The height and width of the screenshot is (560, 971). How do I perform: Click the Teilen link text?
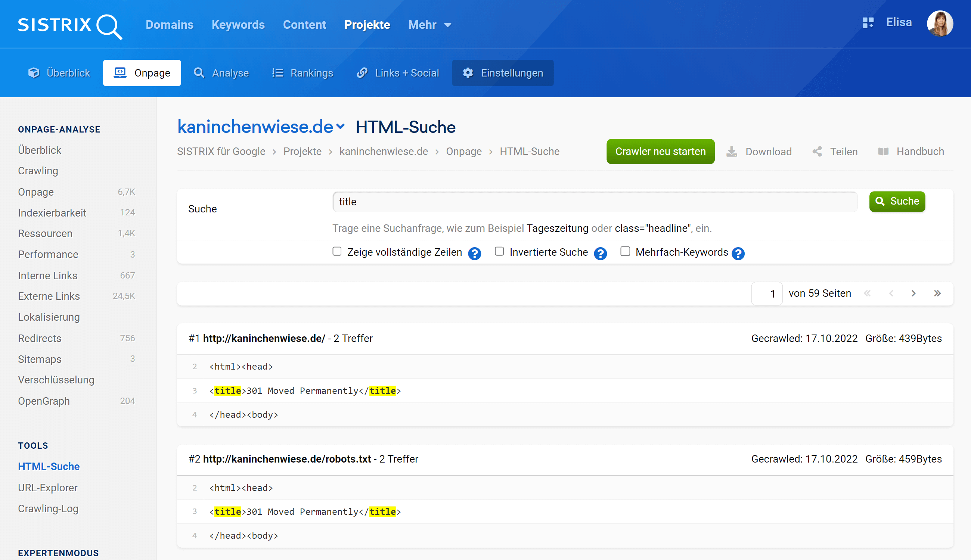pos(844,152)
